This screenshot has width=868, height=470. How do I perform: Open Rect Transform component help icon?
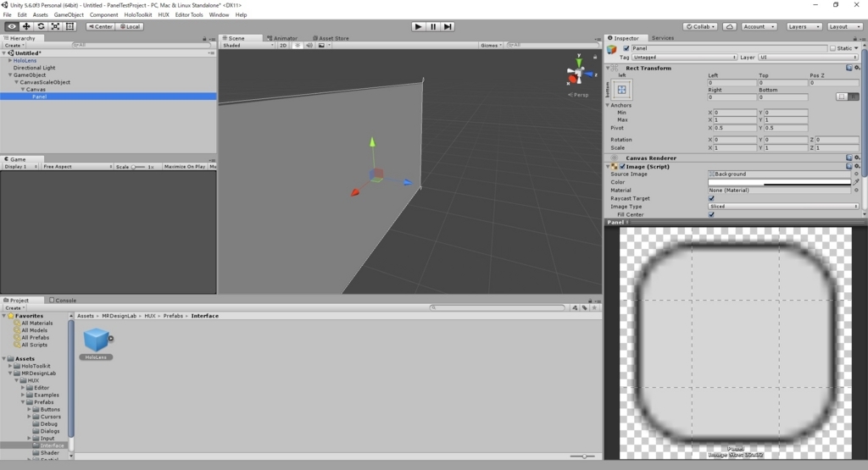849,68
